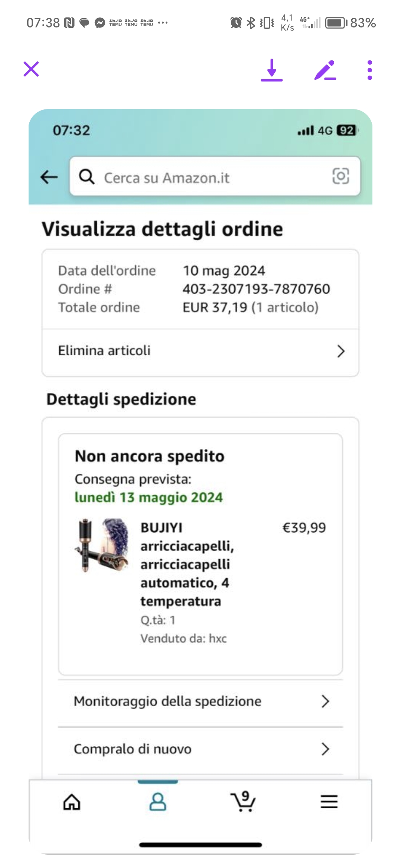Open the BUJIYI arricciacapelli product title

point(188,564)
